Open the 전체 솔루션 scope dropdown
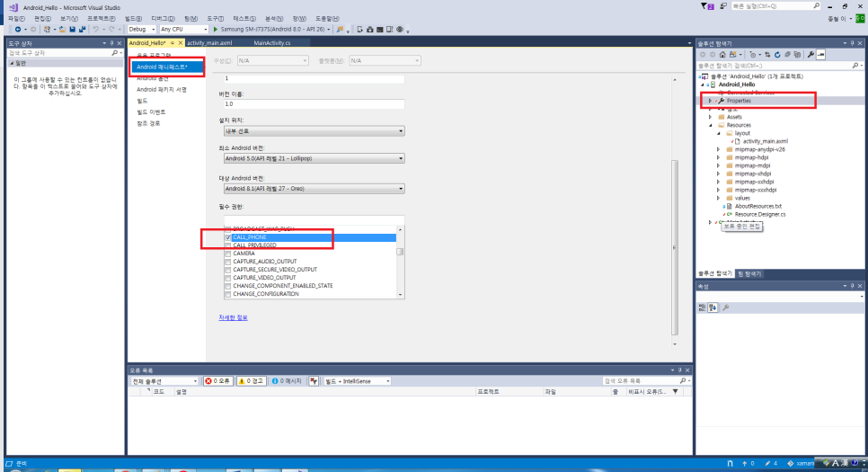This screenshot has height=472, width=868. [x=164, y=381]
